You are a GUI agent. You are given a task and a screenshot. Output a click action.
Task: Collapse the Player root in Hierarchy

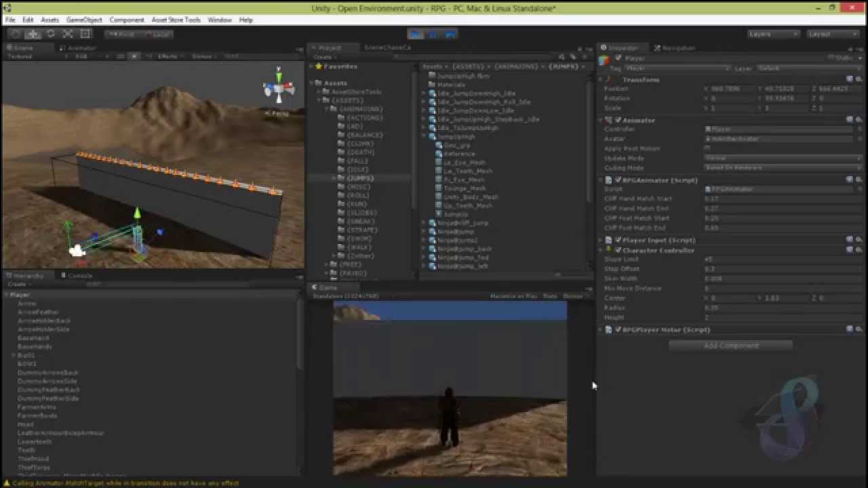(x=6, y=295)
